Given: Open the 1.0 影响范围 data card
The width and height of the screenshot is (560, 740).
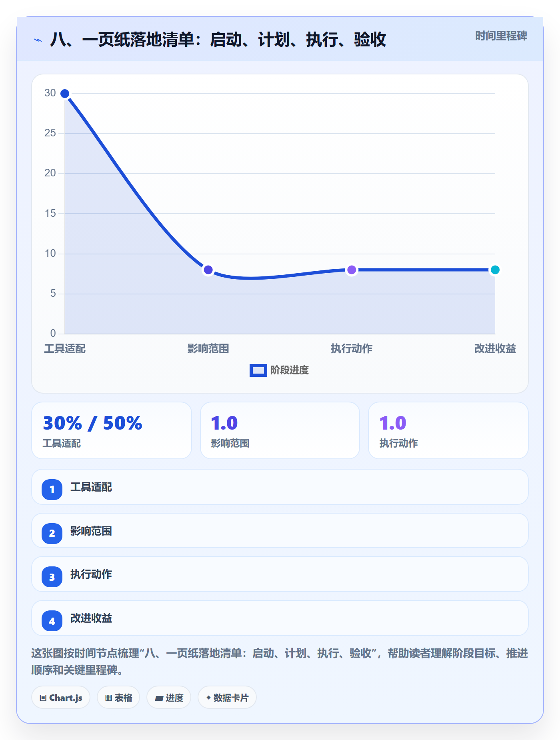Looking at the screenshot, I should tap(280, 430).
